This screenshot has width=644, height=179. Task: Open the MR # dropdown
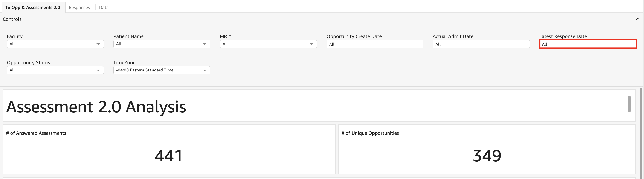click(x=268, y=44)
